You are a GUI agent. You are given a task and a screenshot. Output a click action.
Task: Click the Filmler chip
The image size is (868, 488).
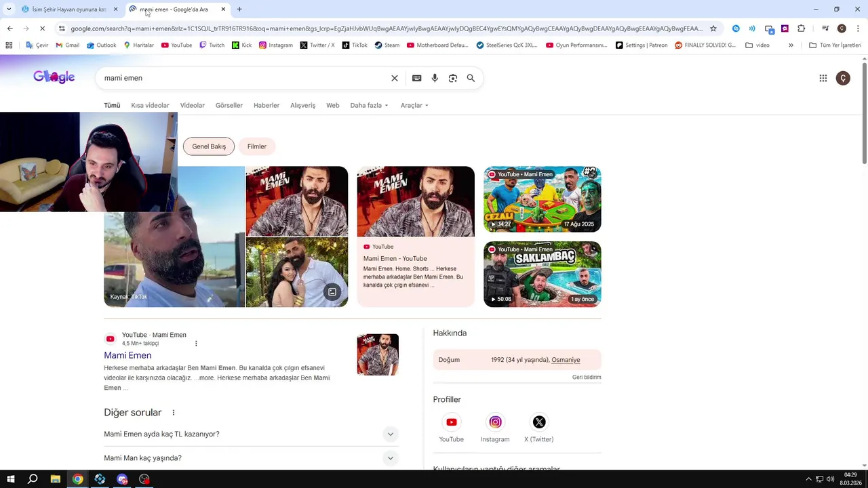point(257,146)
